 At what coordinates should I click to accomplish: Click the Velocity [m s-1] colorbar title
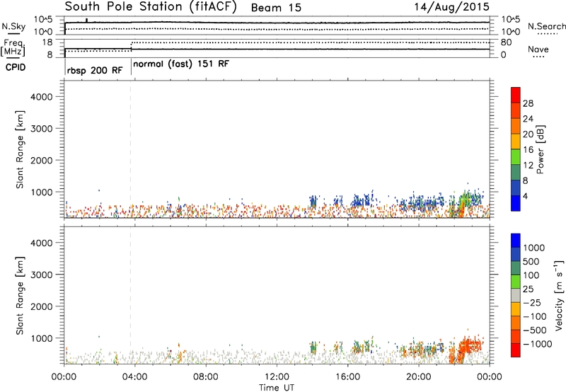[559, 295]
